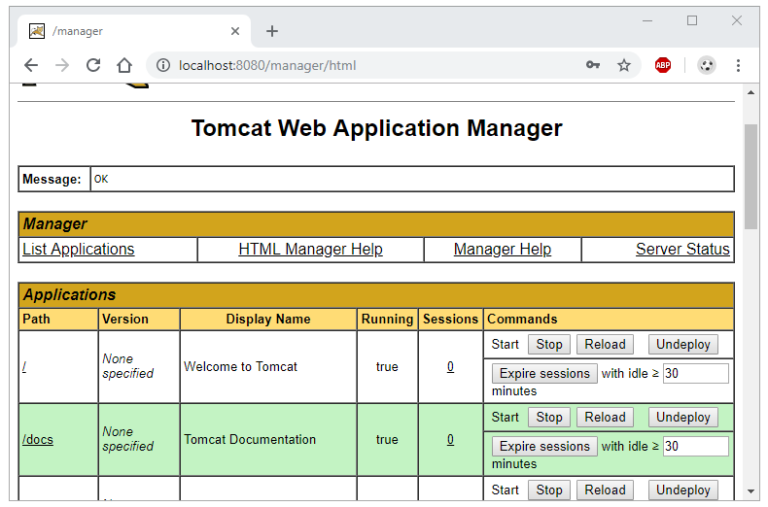Minimize the browser window
Viewport: 768px width, 507px height.
(x=648, y=21)
